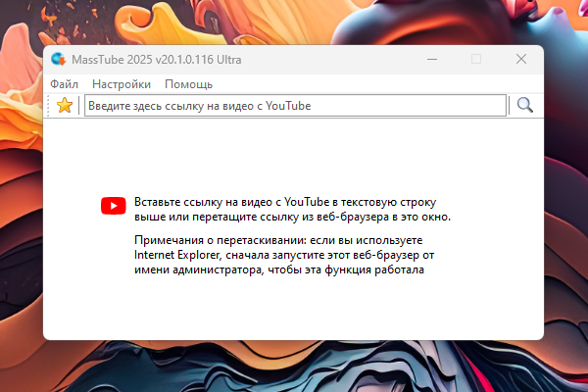
Task: Close the MassTube window
Action: pyautogui.click(x=521, y=59)
